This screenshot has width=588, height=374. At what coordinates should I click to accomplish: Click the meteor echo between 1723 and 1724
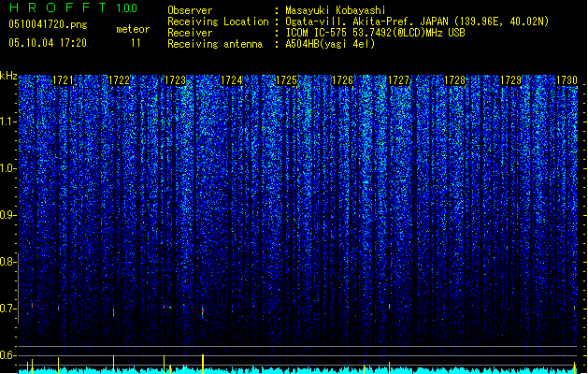pos(203,311)
